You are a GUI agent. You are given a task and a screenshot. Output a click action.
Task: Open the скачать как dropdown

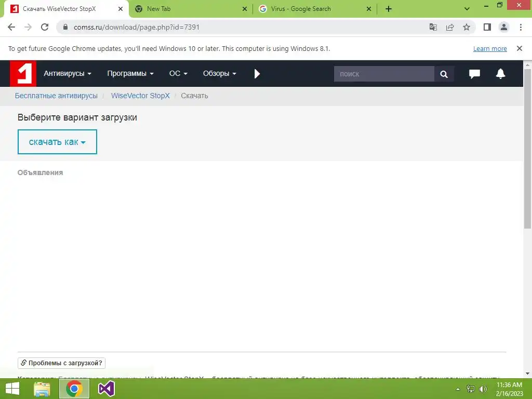tap(57, 142)
